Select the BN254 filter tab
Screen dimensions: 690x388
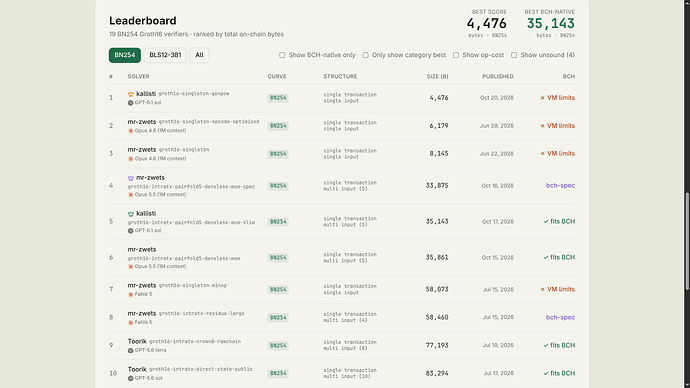click(x=125, y=55)
